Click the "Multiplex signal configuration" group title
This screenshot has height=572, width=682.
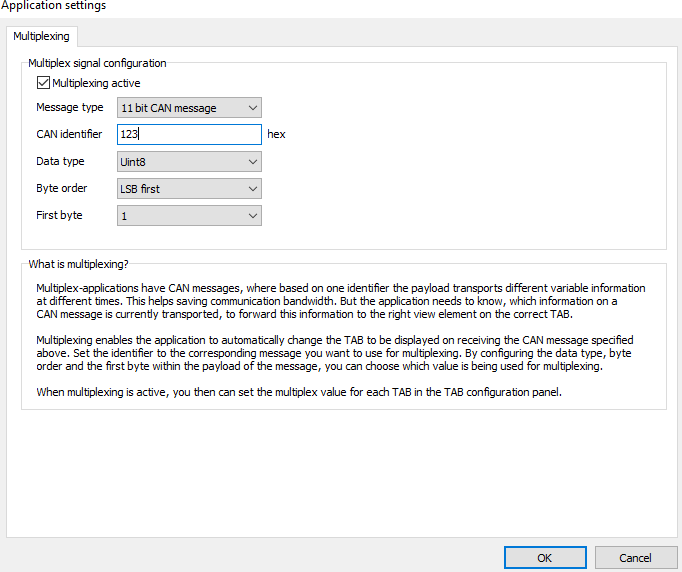point(97,63)
